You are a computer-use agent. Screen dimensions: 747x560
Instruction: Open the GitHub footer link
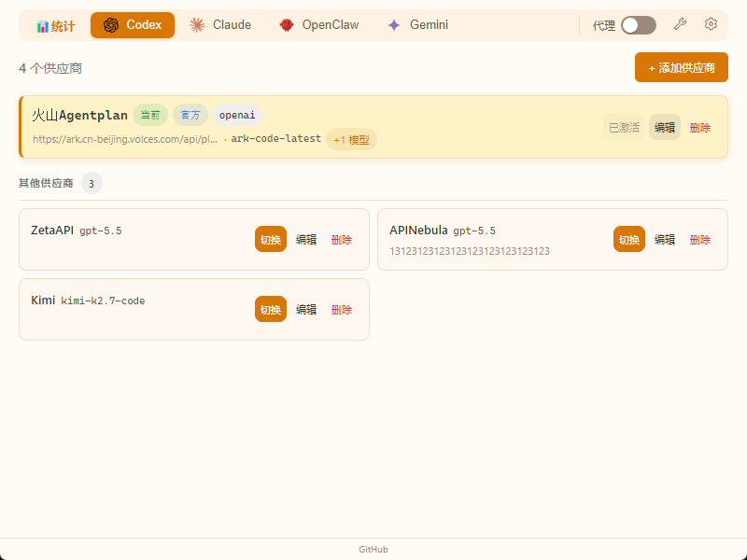click(x=373, y=549)
